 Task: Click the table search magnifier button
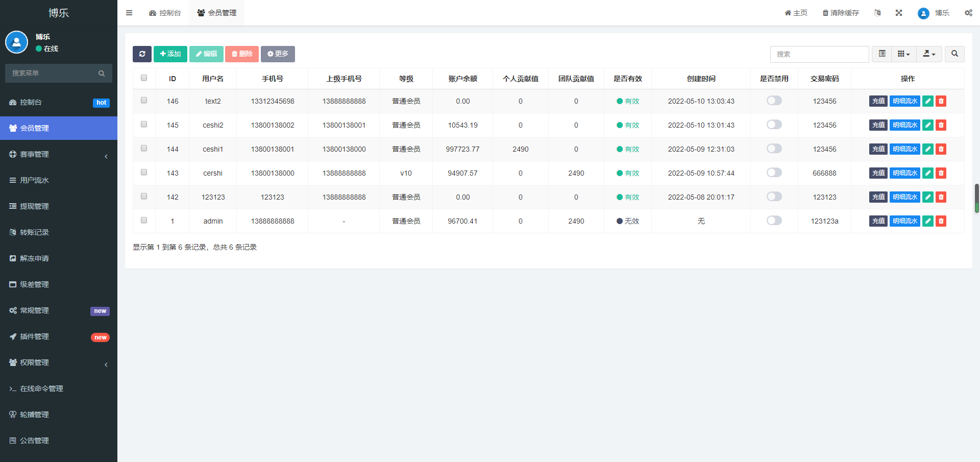click(954, 54)
